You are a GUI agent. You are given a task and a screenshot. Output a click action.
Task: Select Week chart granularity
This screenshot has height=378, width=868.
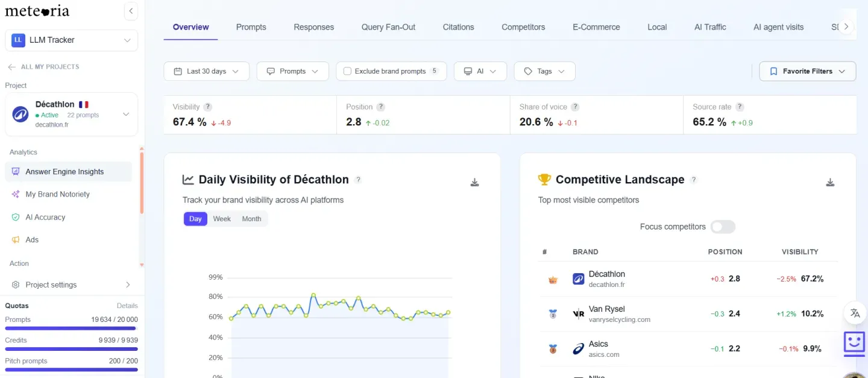(222, 219)
